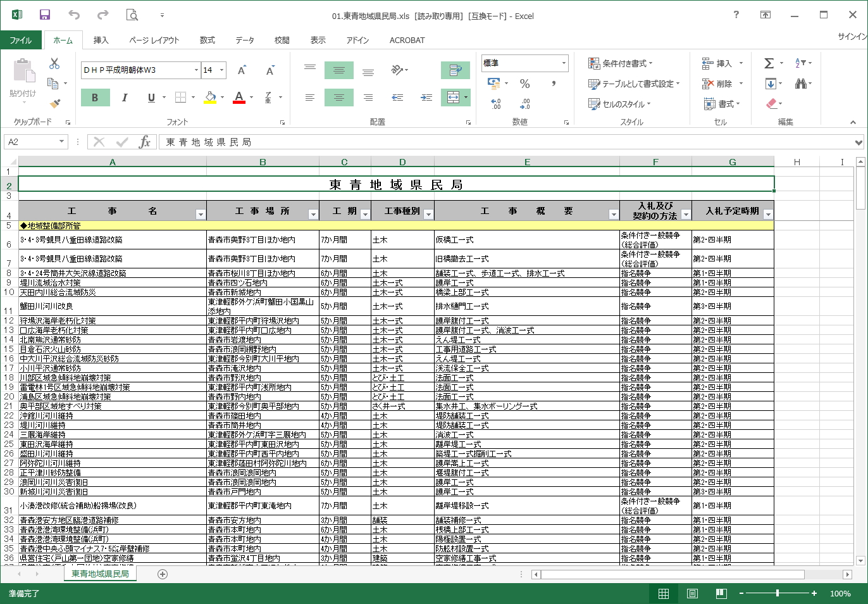The width and height of the screenshot is (868, 604).
Task: Pick the yellow fill color button
Action: pos(211,98)
